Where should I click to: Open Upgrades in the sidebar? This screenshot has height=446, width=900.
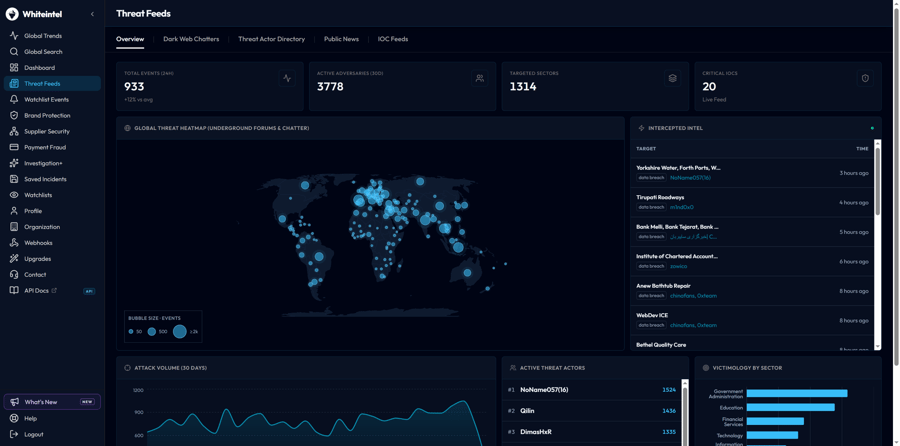click(x=52, y=259)
